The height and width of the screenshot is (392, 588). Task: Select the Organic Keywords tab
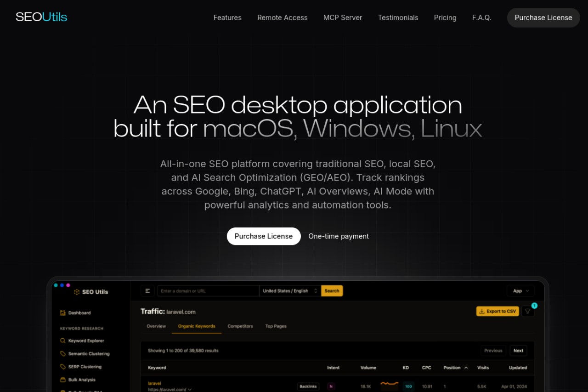pyautogui.click(x=197, y=326)
